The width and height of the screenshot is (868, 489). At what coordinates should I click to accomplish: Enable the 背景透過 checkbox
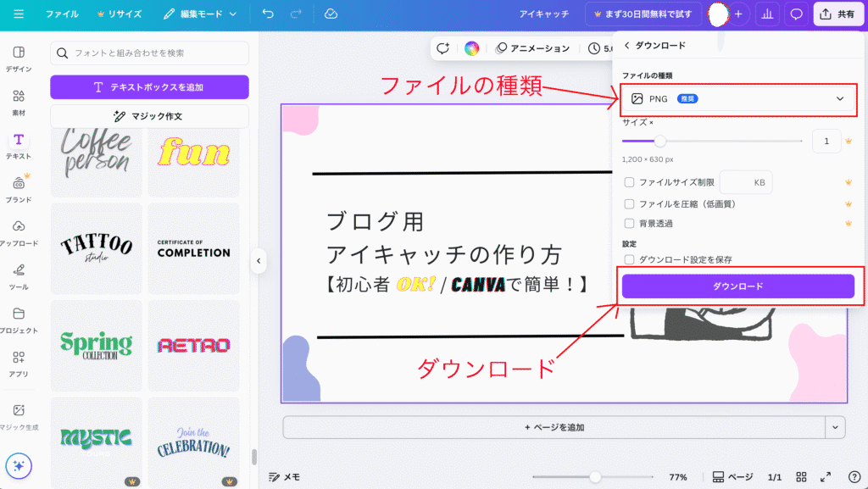(x=629, y=224)
